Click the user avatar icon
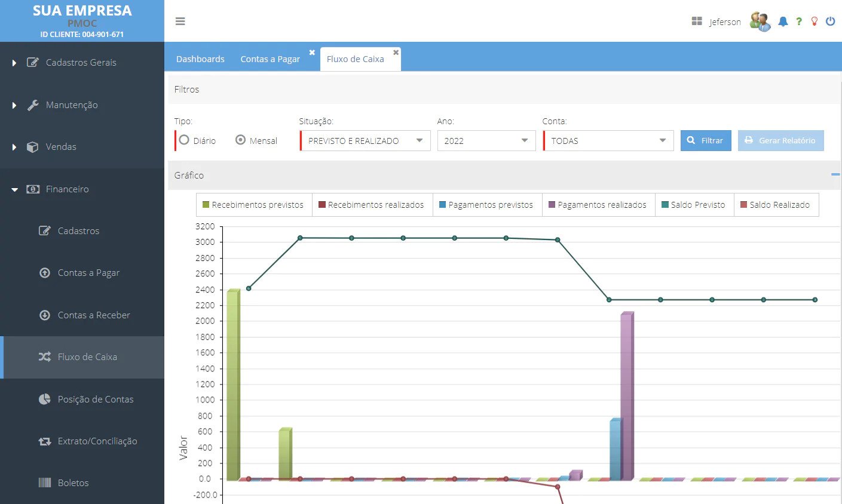 (x=760, y=21)
